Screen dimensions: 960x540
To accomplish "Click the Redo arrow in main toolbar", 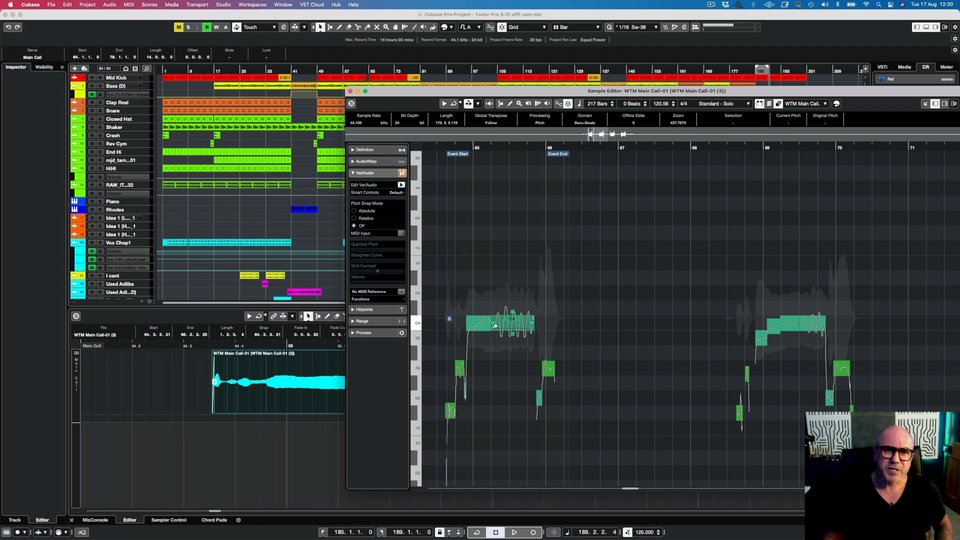I will point(18,27).
